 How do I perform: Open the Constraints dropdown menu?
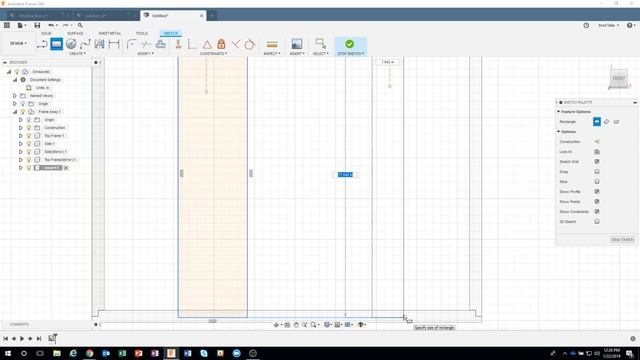[x=213, y=53]
